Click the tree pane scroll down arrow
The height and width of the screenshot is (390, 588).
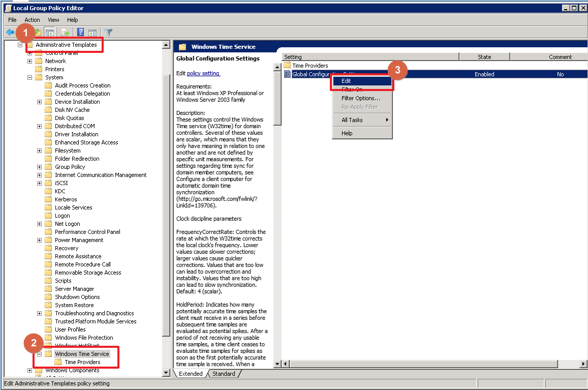click(166, 372)
